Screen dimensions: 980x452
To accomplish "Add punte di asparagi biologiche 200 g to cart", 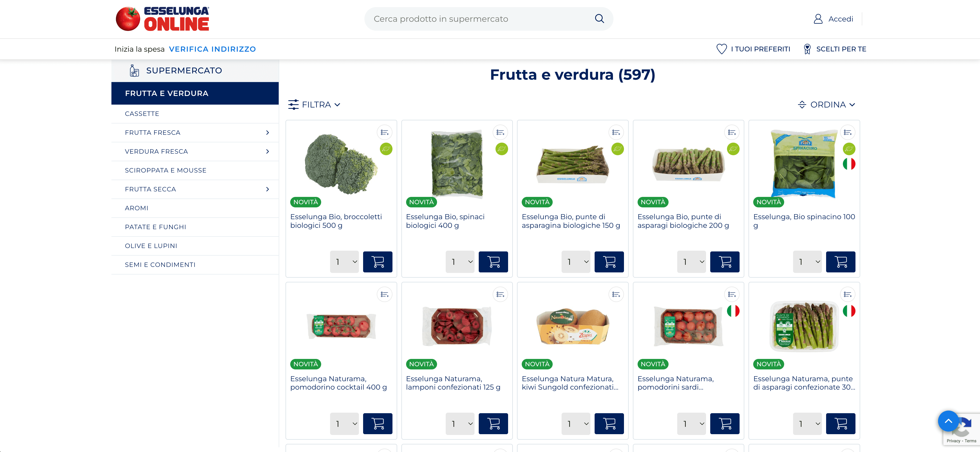I will pos(725,262).
